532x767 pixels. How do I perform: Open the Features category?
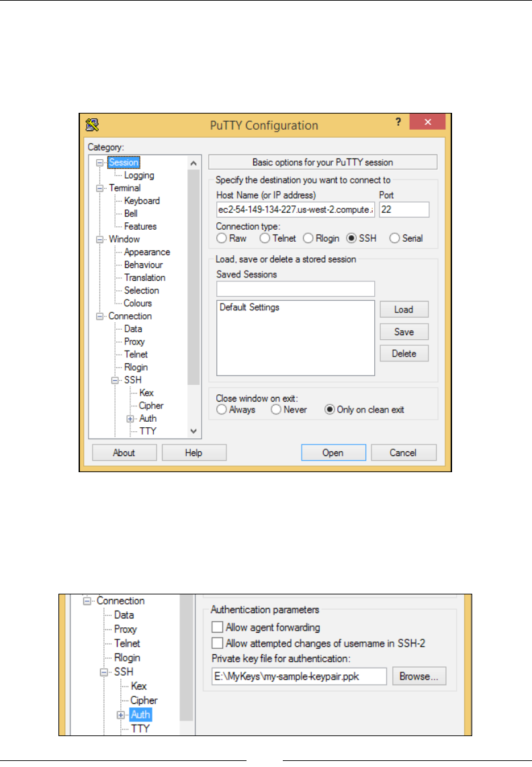[140, 226]
